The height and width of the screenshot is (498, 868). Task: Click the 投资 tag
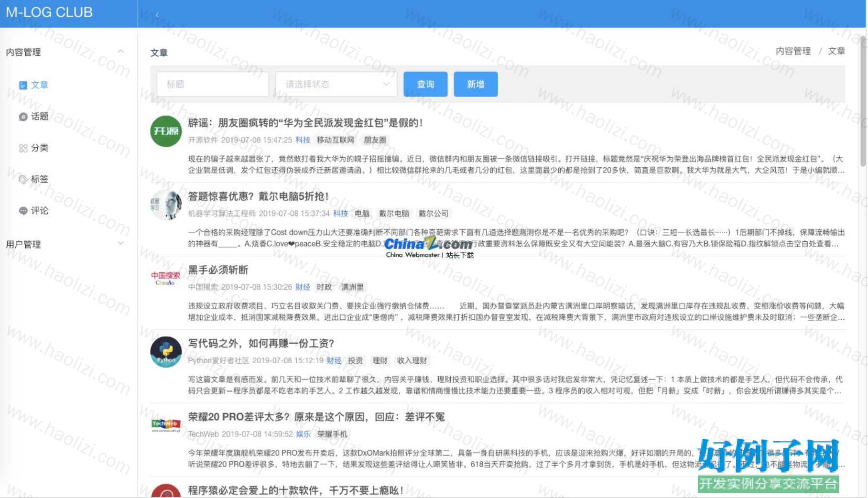[x=355, y=361]
